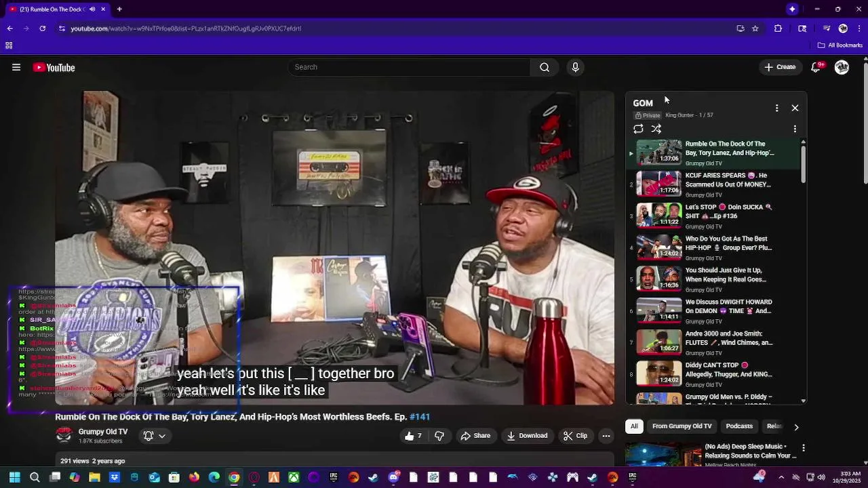Open subscription notification bell dropdown
Viewport: 868px width, 488px height.
click(155, 436)
